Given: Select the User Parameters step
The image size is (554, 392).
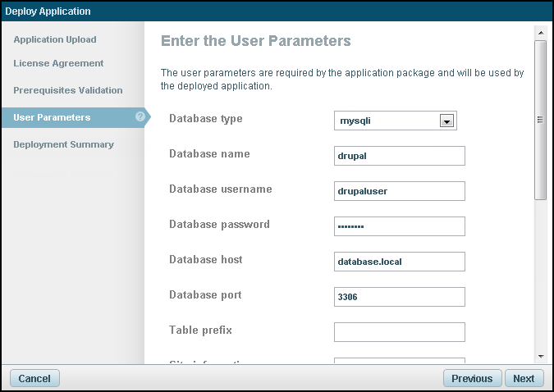Looking at the screenshot, I should click(x=52, y=117).
